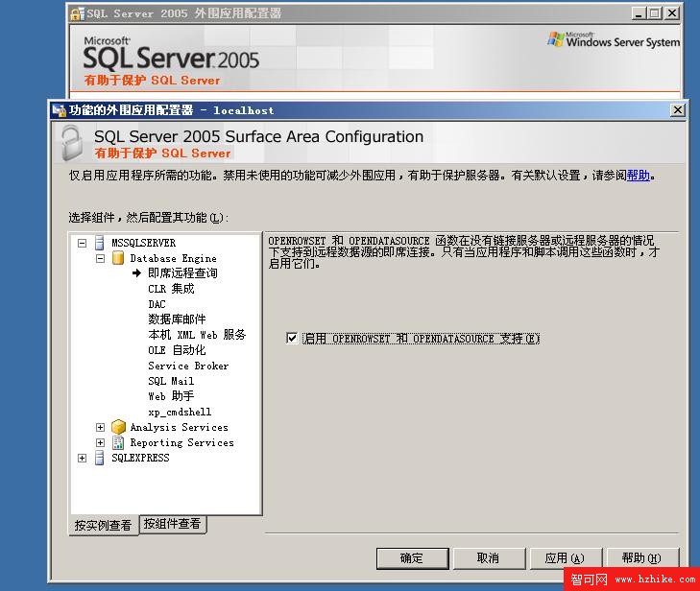Viewport: 700px width, 591px height.
Task: Select xp_cmdshell in the tree
Action: click(180, 412)
